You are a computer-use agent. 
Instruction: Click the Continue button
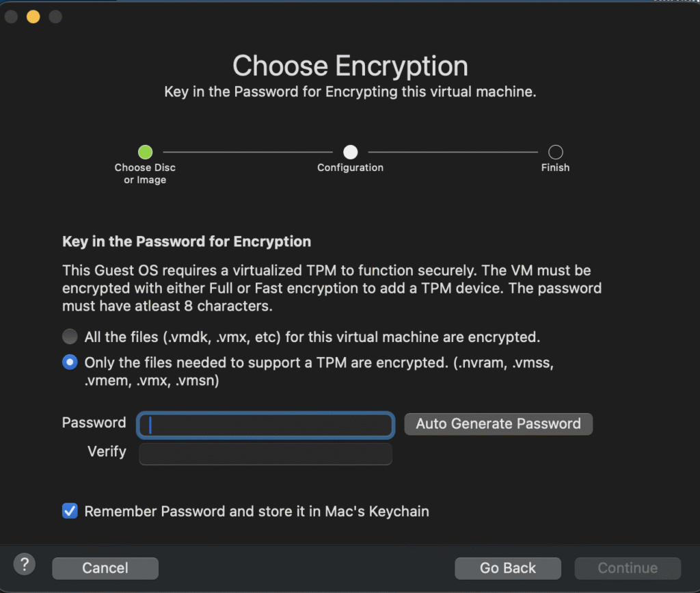628,568
